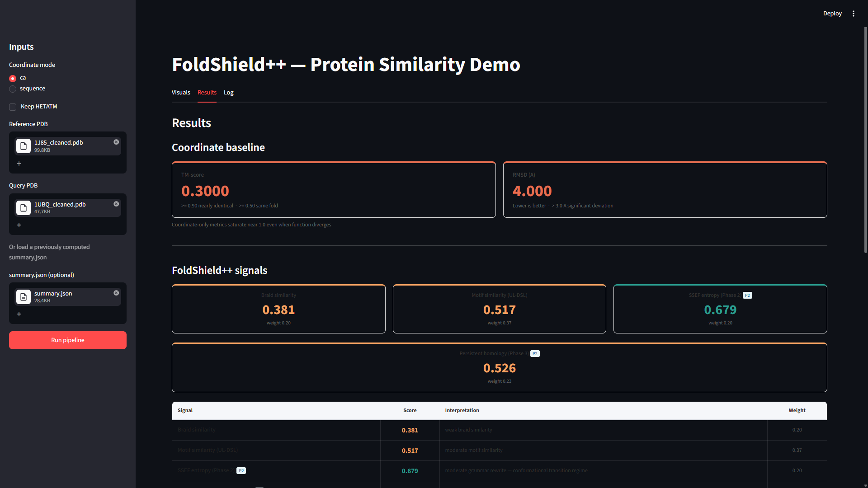Select the sequence coordinate mode
Screen dimensions: 868x488
[13, 89]
